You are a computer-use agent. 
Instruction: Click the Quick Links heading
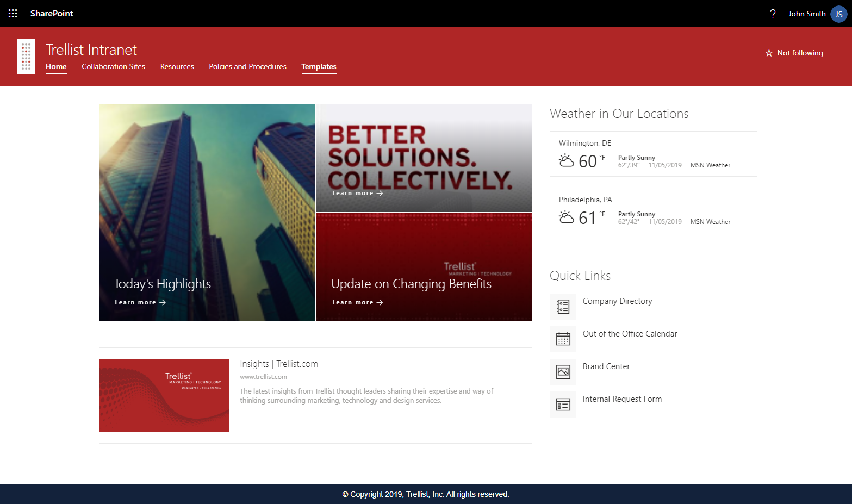(x=580, y=276)
